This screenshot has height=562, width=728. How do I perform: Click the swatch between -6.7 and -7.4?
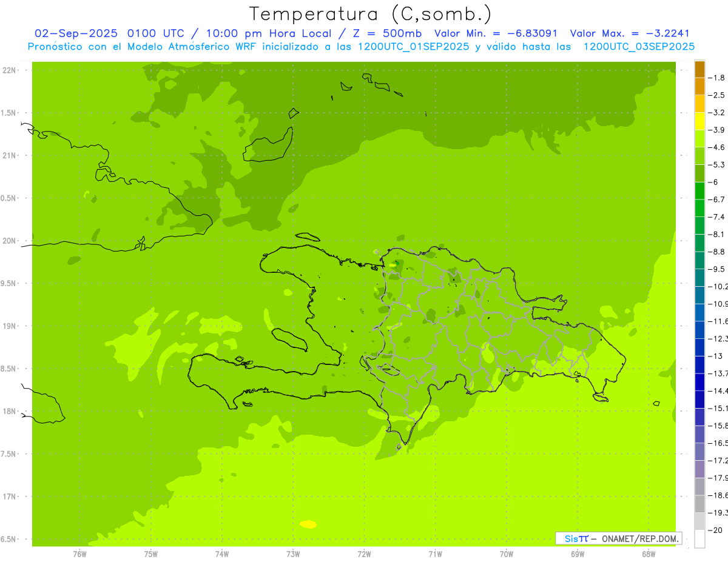(699, 208)
